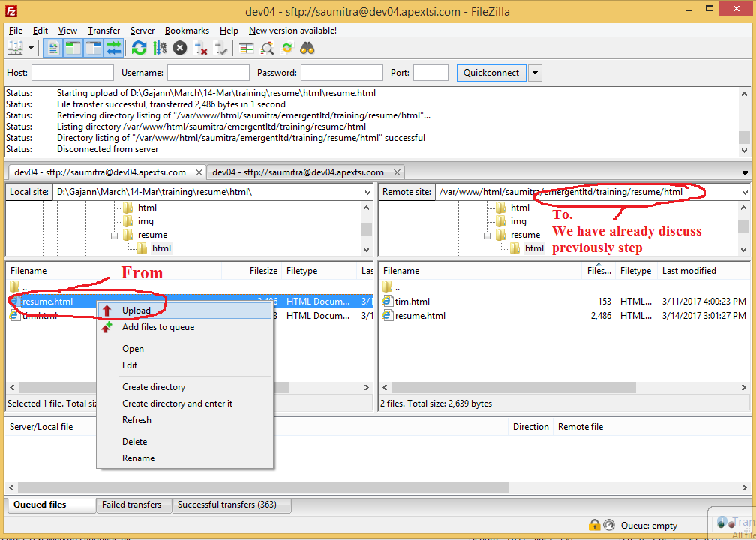Open the Remote site path dropdown
The width and height of the screenshot is (756, 540).
click(745, 192)
